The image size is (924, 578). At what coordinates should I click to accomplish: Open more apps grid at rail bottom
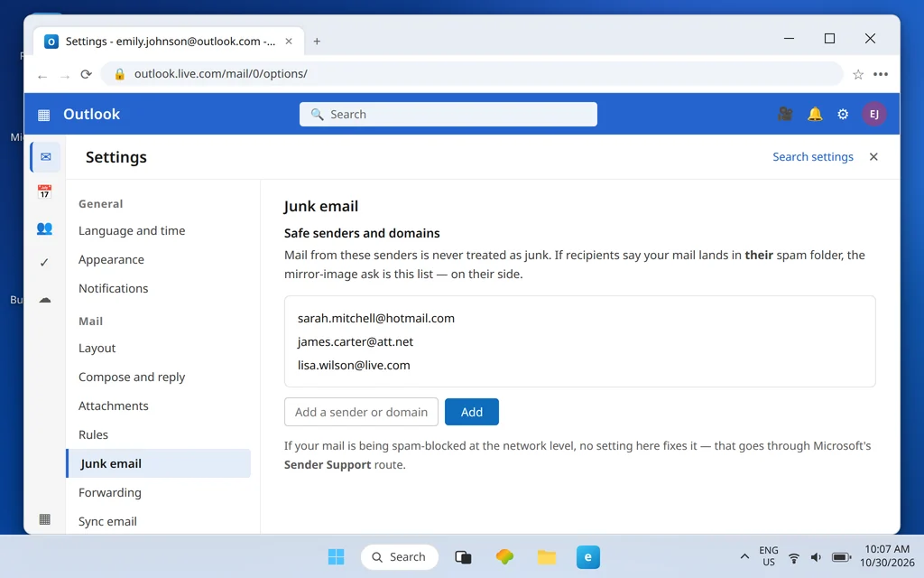tap(45, 519)
